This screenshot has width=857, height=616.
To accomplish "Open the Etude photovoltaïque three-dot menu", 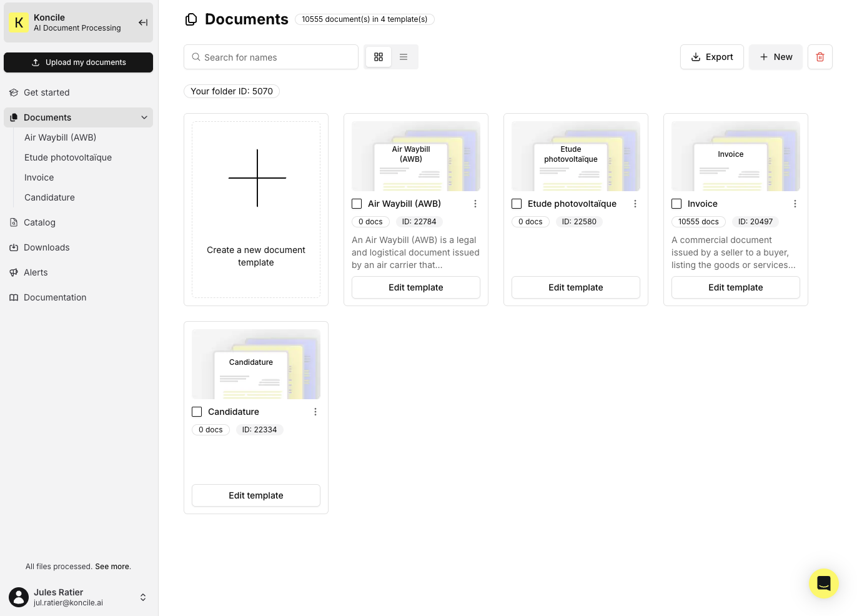I will [635, 204].
